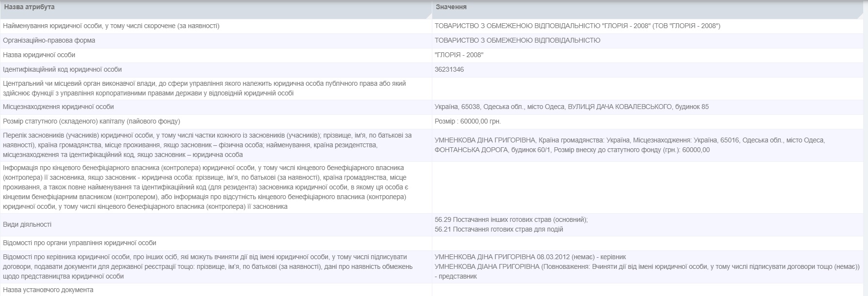Click the founder entry with 'ФОНТАНСЬКА ДОРОГА' address

tap(629, 145)
